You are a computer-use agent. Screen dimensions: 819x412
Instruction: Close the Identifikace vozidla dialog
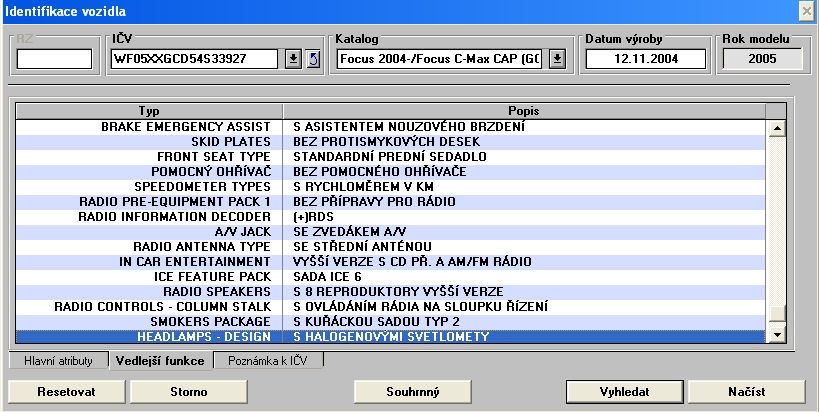pos(807,10)
